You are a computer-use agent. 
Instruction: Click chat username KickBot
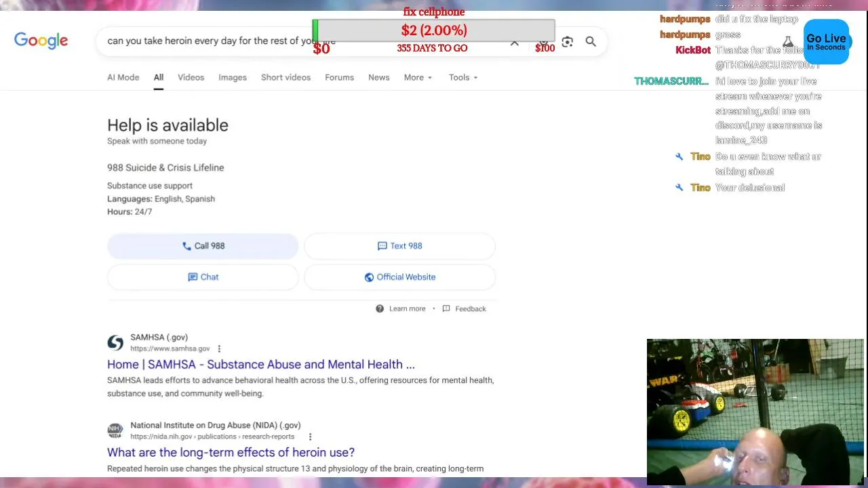693,50
